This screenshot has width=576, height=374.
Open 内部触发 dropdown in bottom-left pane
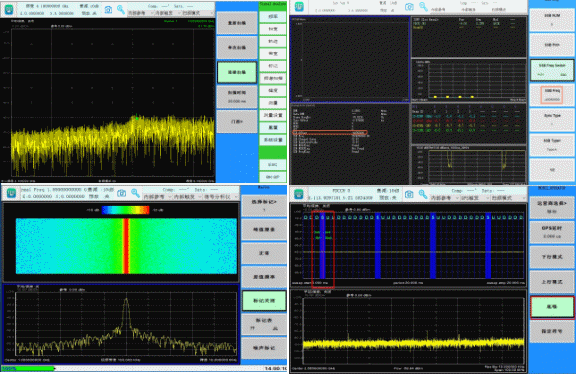click(187, 197)
